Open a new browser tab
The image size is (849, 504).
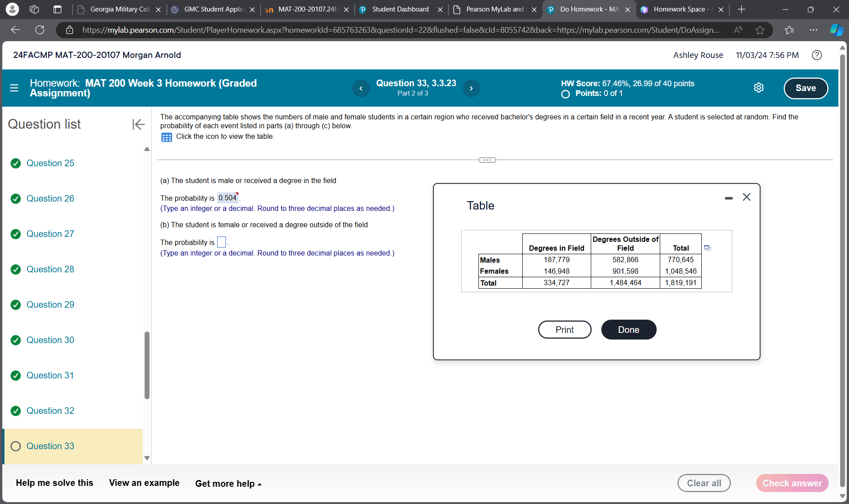point(742,9)
